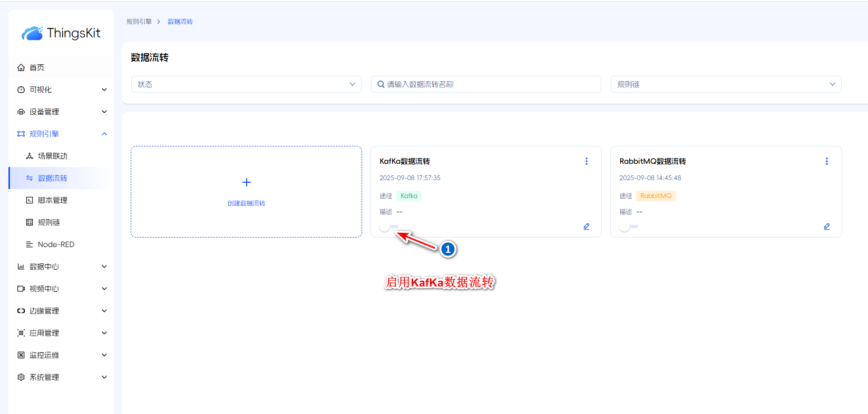Viewport: 868px width, 414px height.
Task: Click 规则引擎 in the breadcrumb
Action: coord(139,22)
